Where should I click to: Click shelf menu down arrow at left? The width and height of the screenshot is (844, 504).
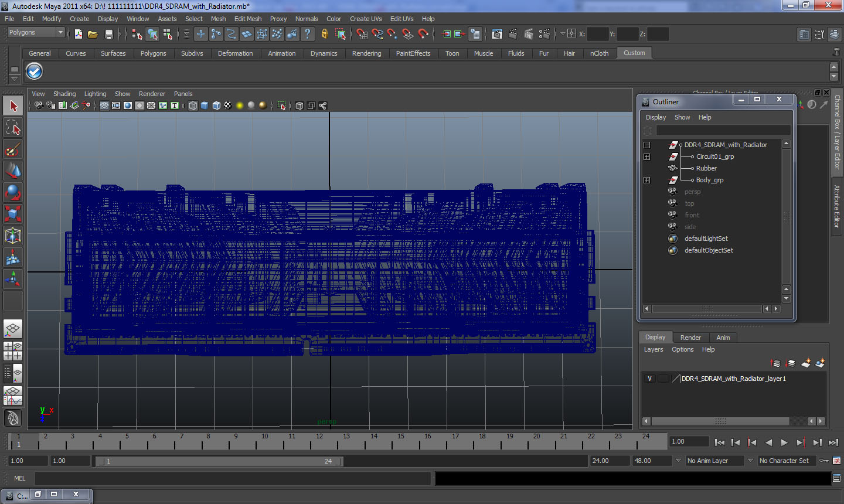pyautogui.click(x=14, y=79)
